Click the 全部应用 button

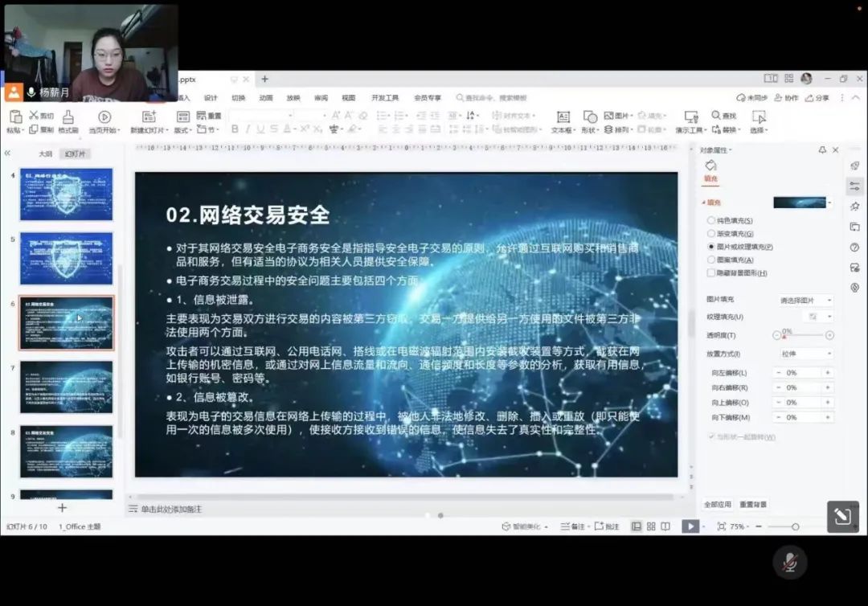(718, 505)
